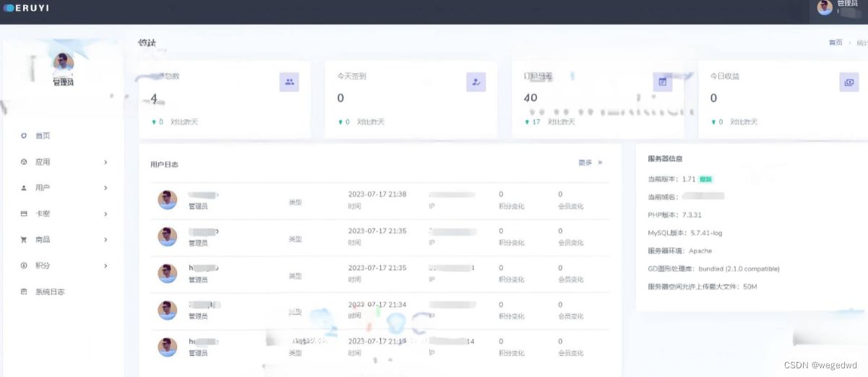Click the 2023-07-17 21:38 timestamp
This screenshot has height=377, width=868.
tap(377, 194)
